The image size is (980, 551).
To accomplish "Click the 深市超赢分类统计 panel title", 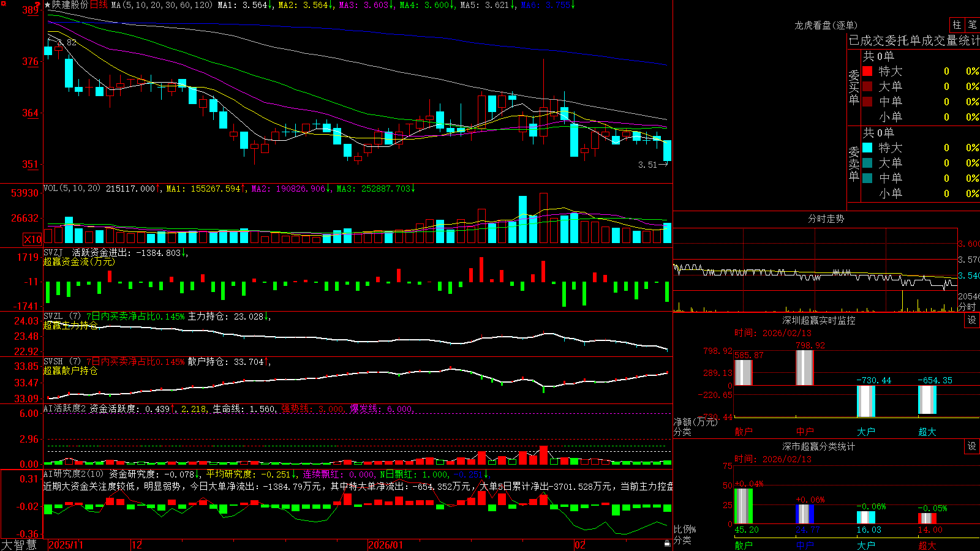I will point(818,446).
